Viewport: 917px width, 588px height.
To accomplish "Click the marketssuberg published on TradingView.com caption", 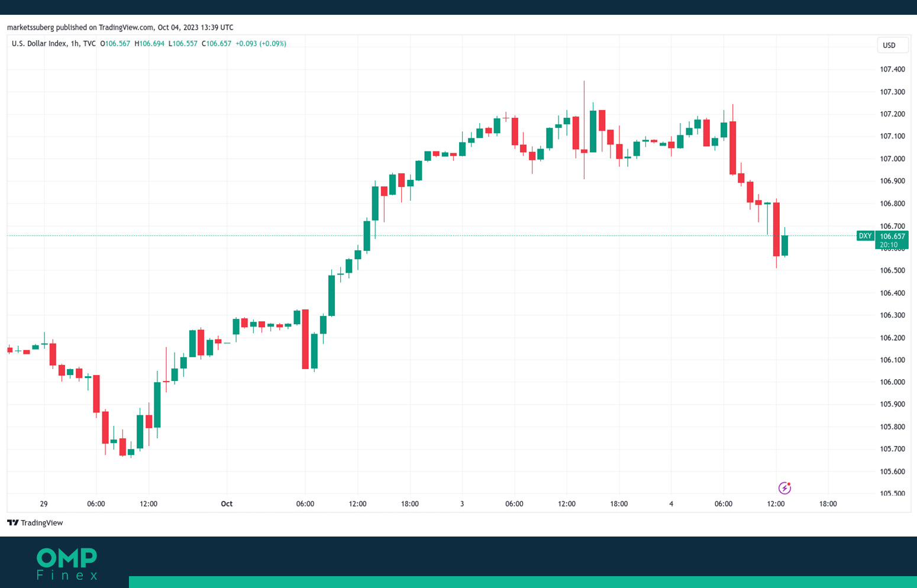I will 120,27.
